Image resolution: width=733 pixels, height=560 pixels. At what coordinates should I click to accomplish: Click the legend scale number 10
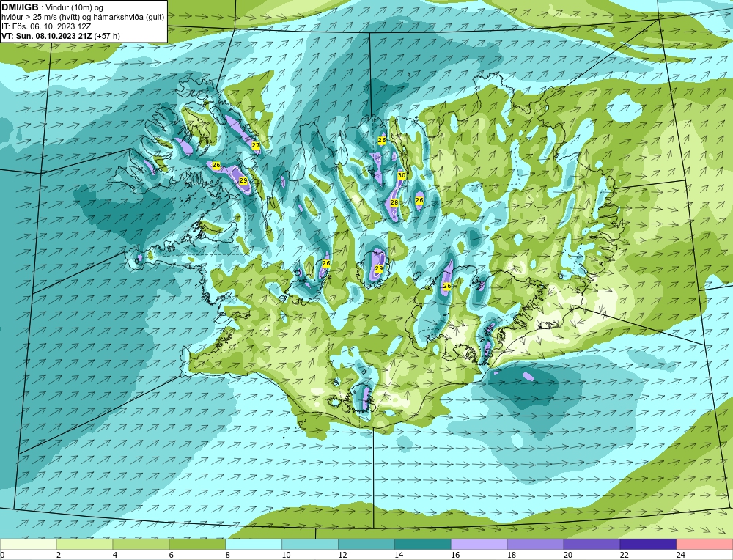[286, 556]
